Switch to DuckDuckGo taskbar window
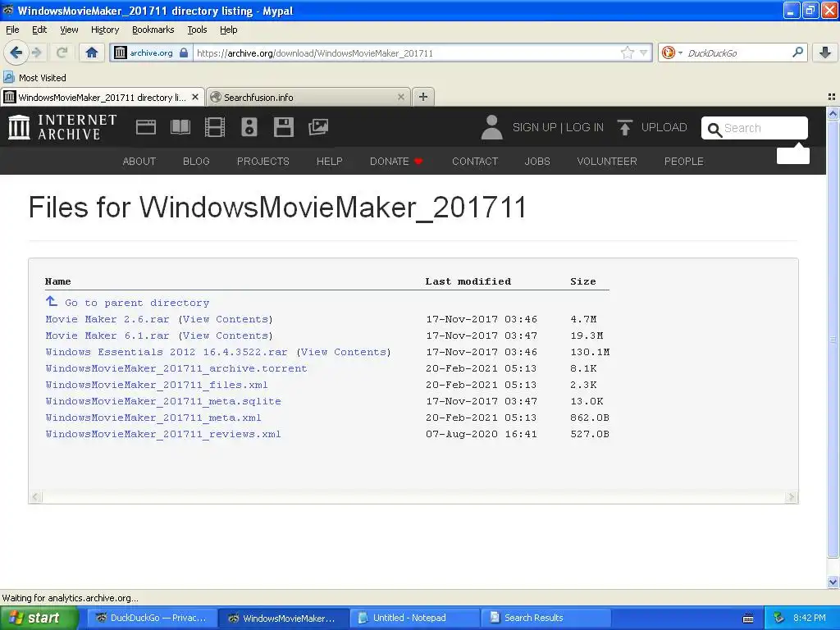 tap(152, 619)
